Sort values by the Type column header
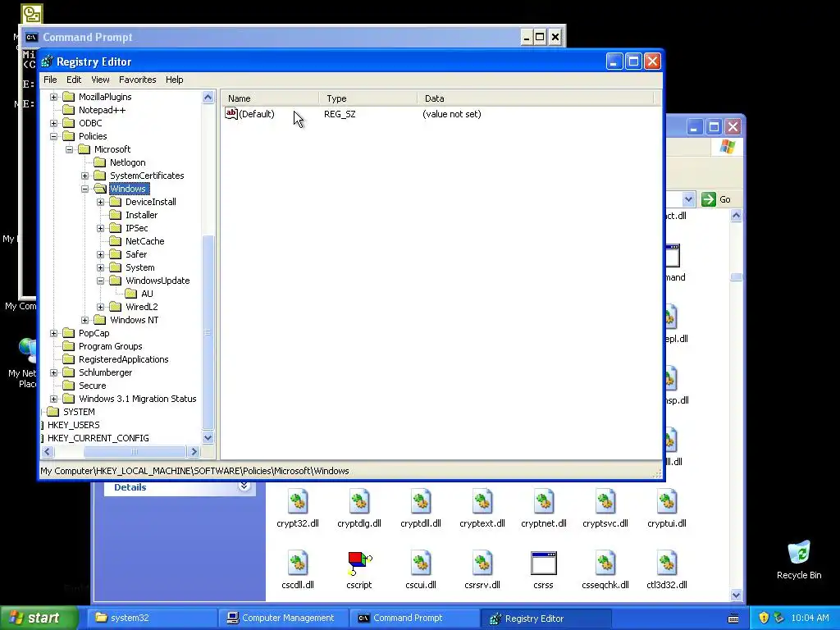This screenshot has height=630, width=840. tap(368, 98)
